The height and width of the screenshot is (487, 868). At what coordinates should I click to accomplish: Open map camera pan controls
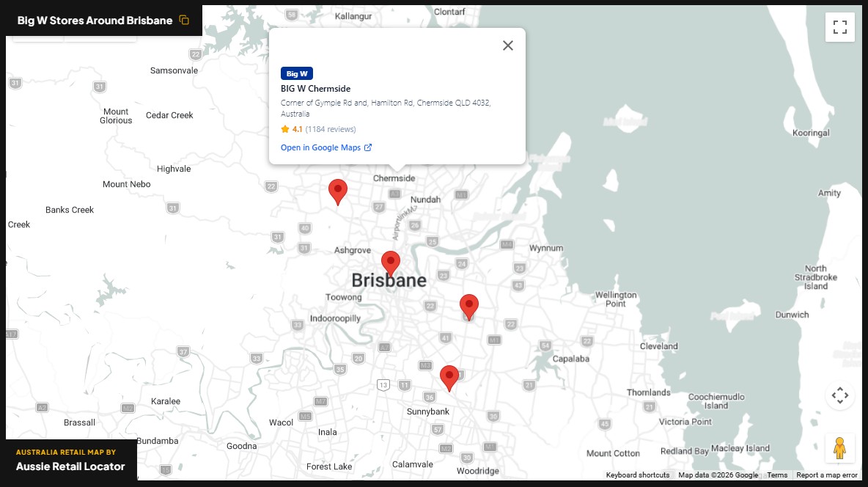pyautogui.click(x=839, y=395)
